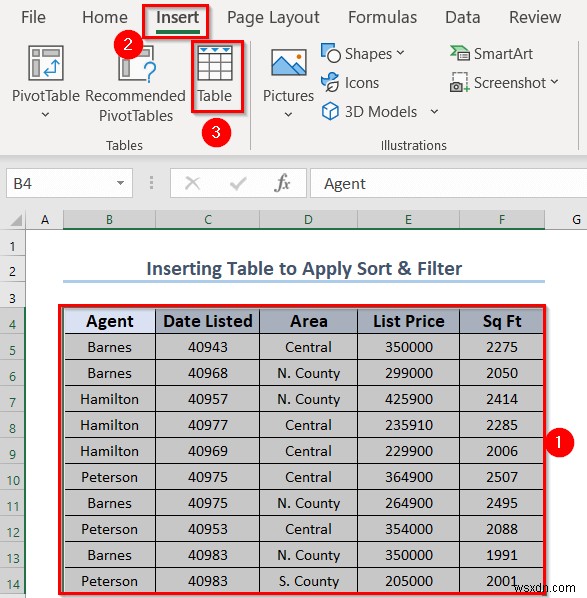Open the Review tab
Viewport: 587px width, 598px height.
pyautogui.click(x=535, y=18)
